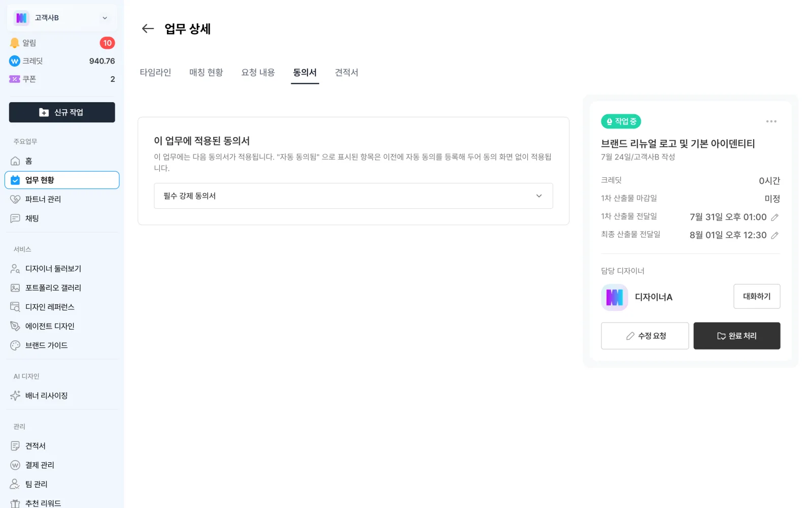Screen dimensions: 812x508
Task: Open the 고객사B workspace dropdown
Action: (62, 18)
